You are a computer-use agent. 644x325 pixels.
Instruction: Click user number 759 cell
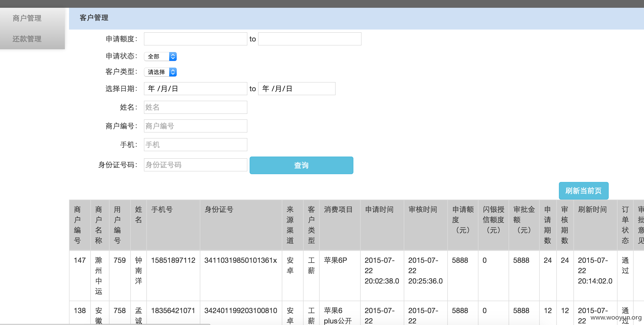120,275
